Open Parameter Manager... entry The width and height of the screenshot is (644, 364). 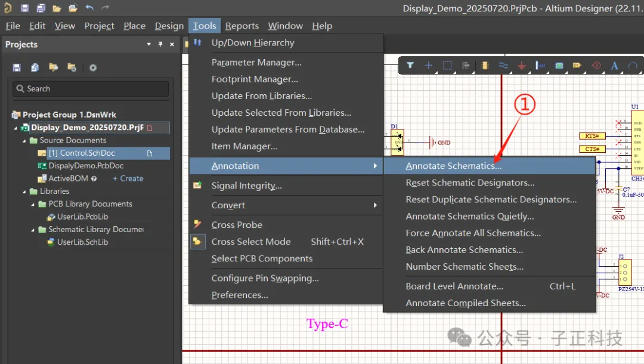(286, 63)
